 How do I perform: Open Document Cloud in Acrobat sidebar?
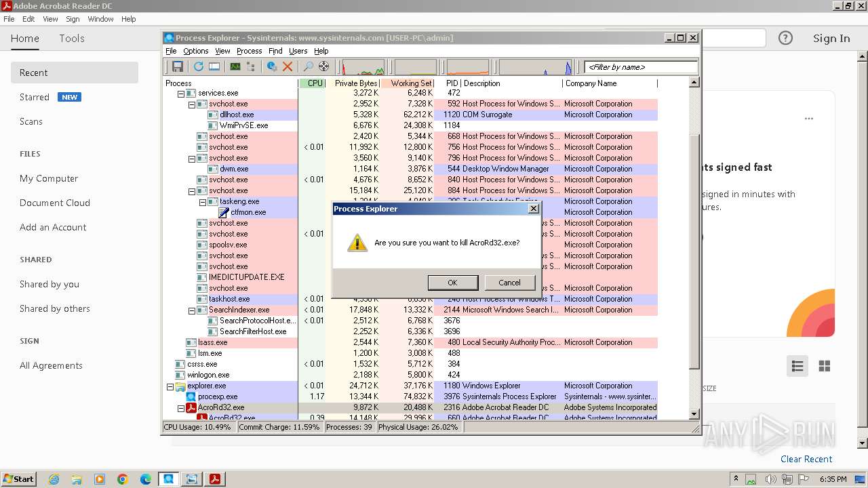[55, 203]
